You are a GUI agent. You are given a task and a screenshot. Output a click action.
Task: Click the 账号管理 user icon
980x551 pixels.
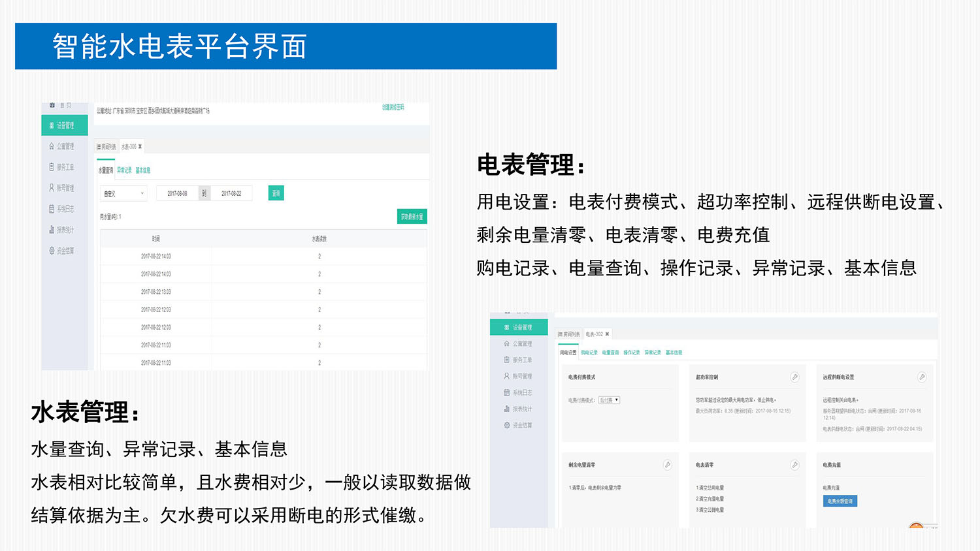click(64, 187)
